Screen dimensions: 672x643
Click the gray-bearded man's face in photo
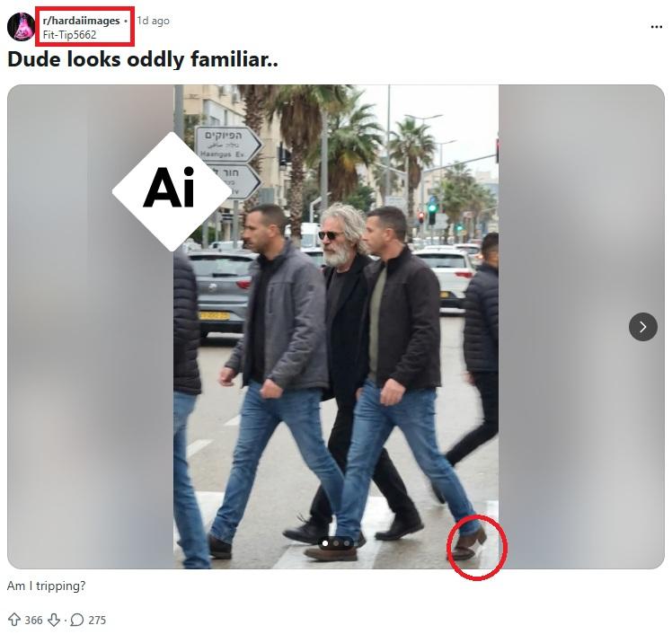tap(335, 242)
